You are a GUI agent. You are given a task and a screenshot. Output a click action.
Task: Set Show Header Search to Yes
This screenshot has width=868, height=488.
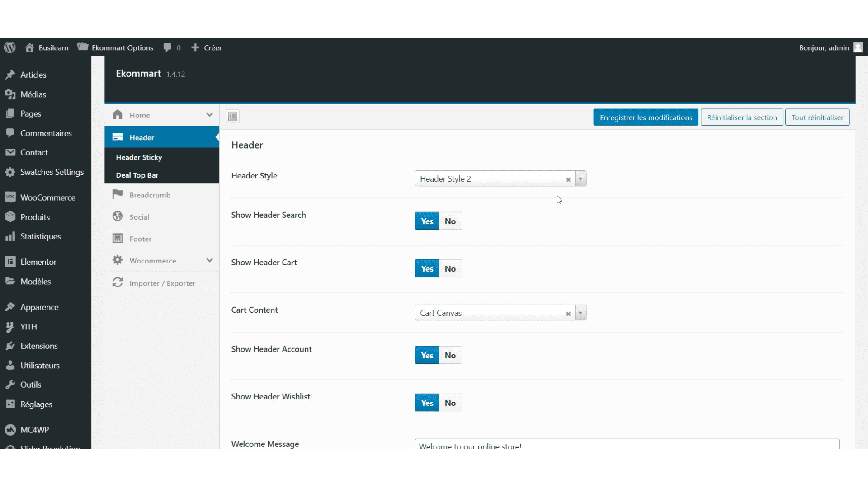pyautogui.click(x=427, y=221)
